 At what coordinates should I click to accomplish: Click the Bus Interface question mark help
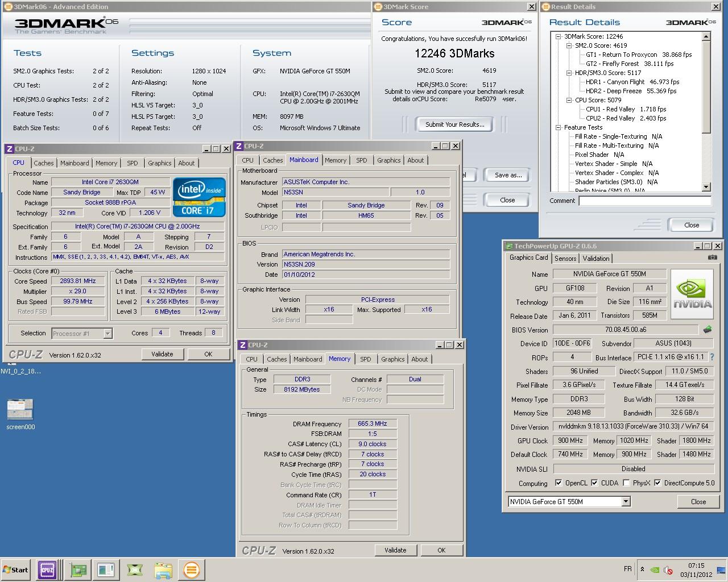(x=712, y=357)
